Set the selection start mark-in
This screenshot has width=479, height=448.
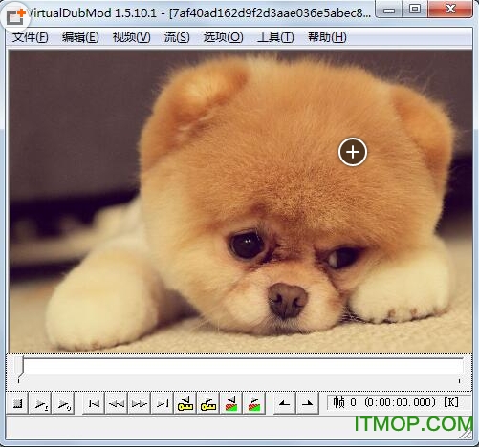pyautogui.click(x=285, y=403)
